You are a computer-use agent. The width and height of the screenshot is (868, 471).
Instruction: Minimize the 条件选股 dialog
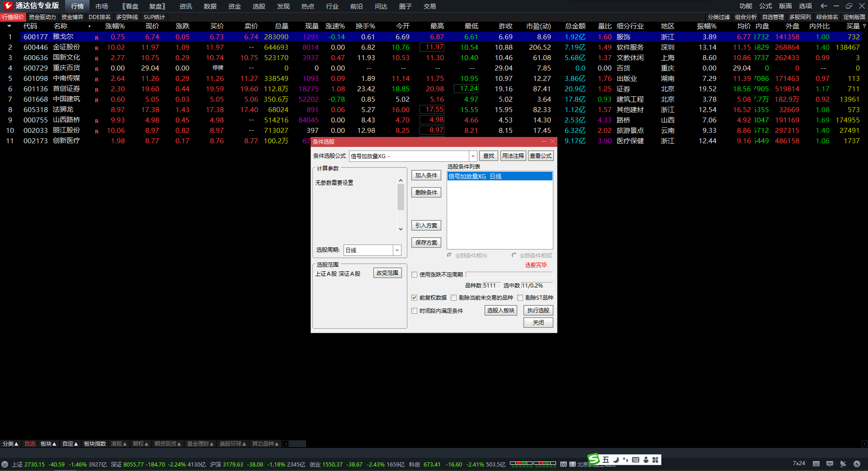coord(543,141)
